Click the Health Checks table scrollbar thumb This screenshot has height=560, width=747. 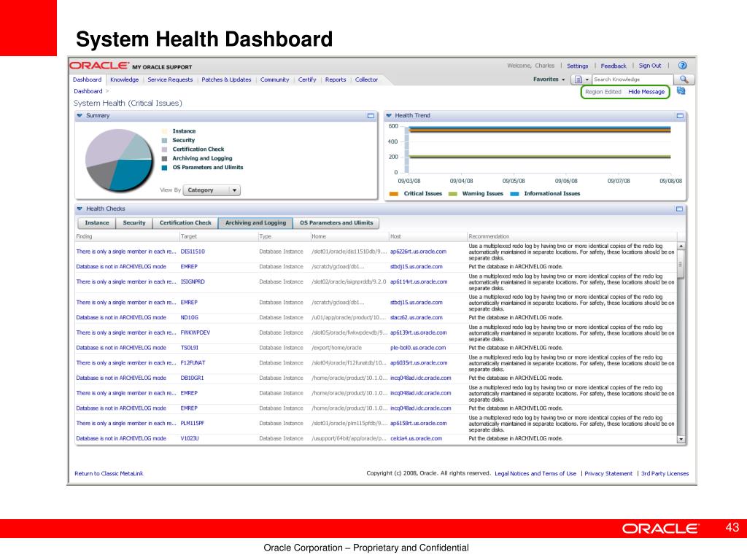coord(681,264)
